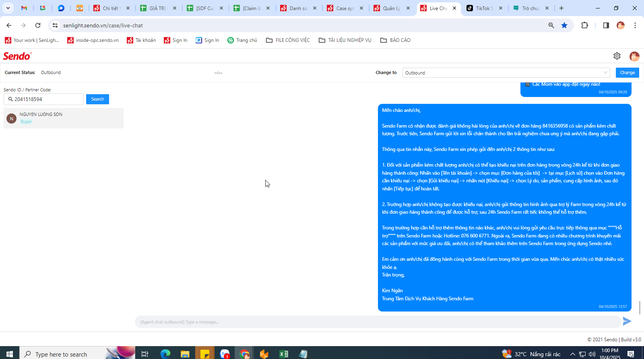Click the chat scrollbar thumb
This screenshot has height=359, width=644.
640,307
